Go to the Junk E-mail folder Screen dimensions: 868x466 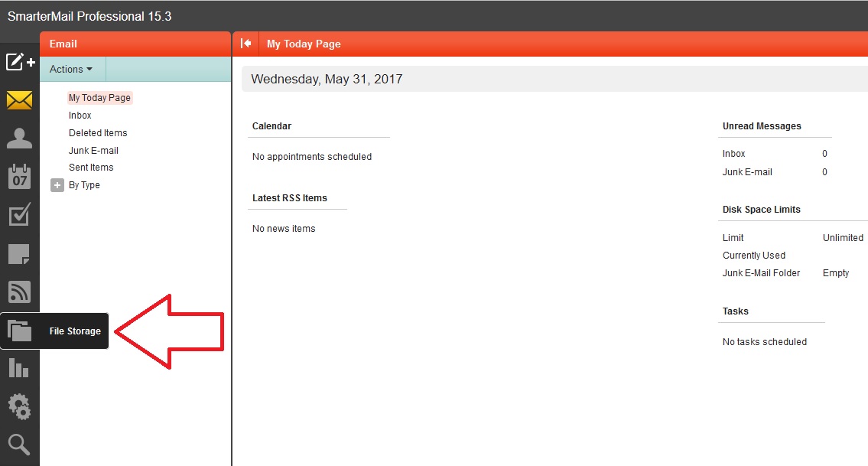pyautogui.click(x=93, y=151)
